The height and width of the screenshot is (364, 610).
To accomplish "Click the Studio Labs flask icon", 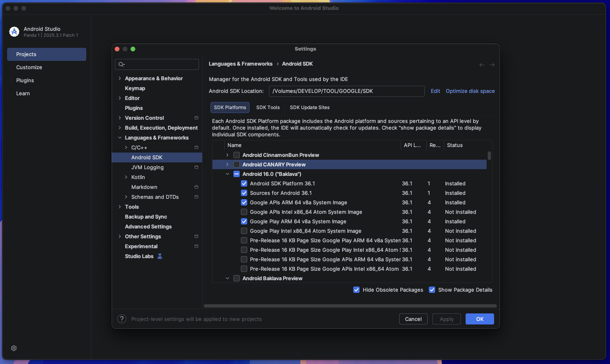I will point(160,256).
